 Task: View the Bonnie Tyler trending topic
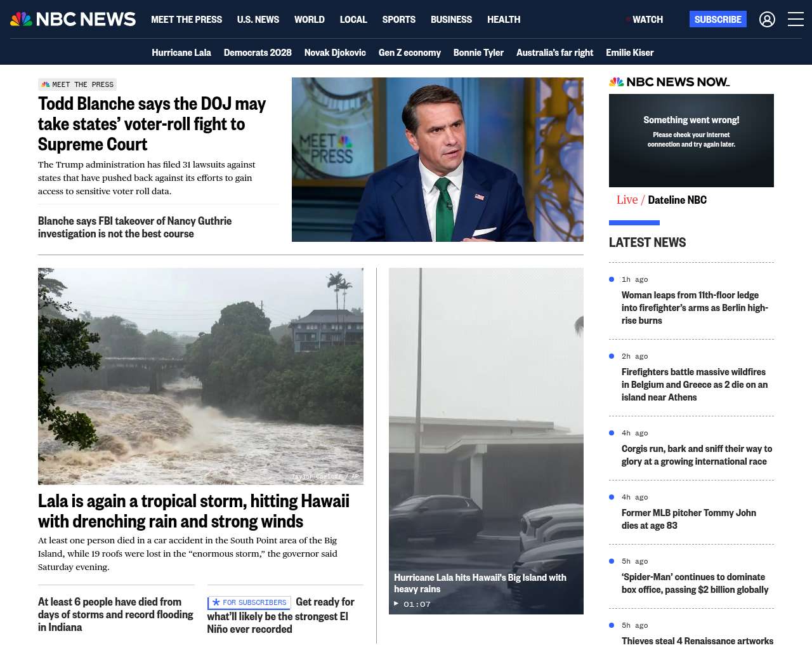point(478,53)
